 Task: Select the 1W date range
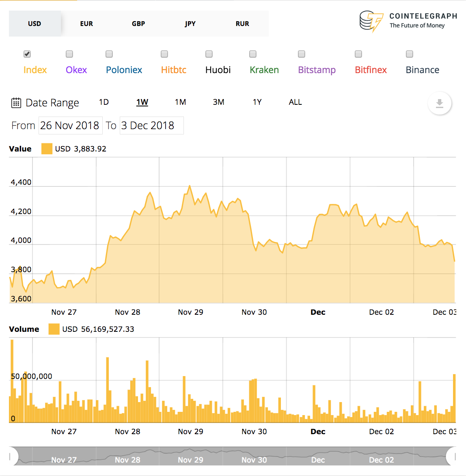click(142, 102)
